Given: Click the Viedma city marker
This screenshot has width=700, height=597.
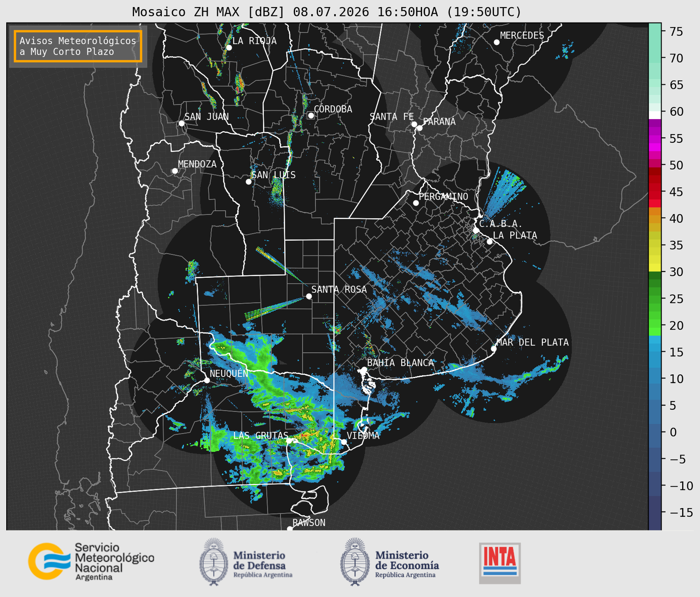Looking at the screenshot, I should click(x=344, y=442).
